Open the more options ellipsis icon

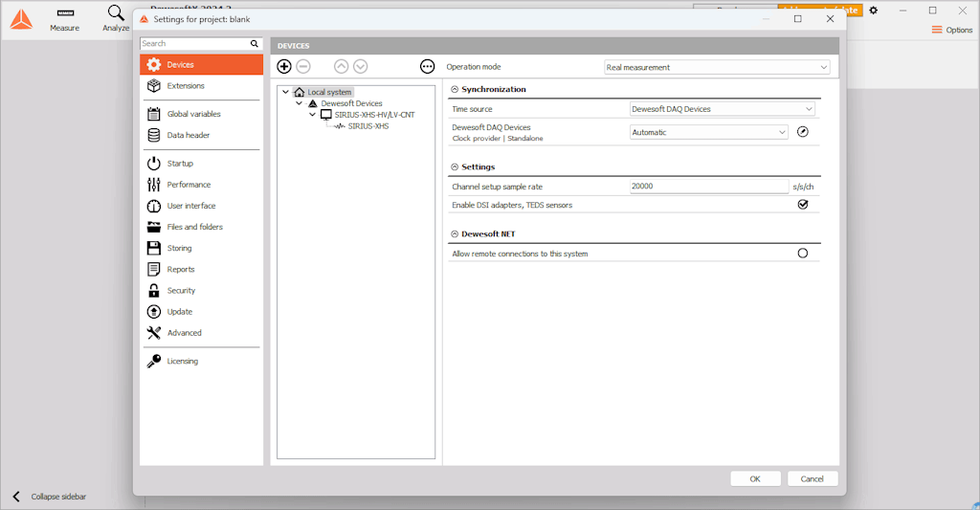(428, 66)
